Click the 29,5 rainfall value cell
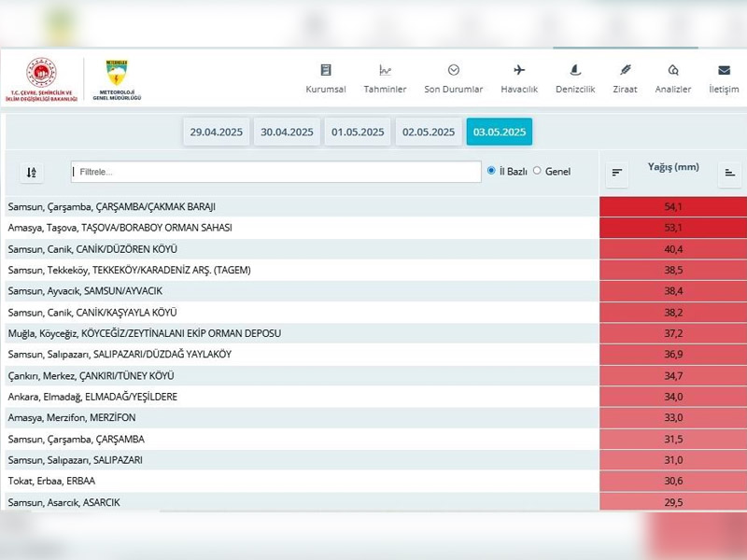 [x=673, y=502]
